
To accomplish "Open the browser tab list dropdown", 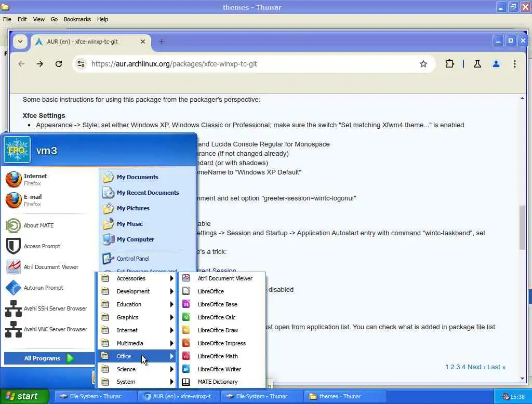I will pyautogui.click(x=20, y=42).
